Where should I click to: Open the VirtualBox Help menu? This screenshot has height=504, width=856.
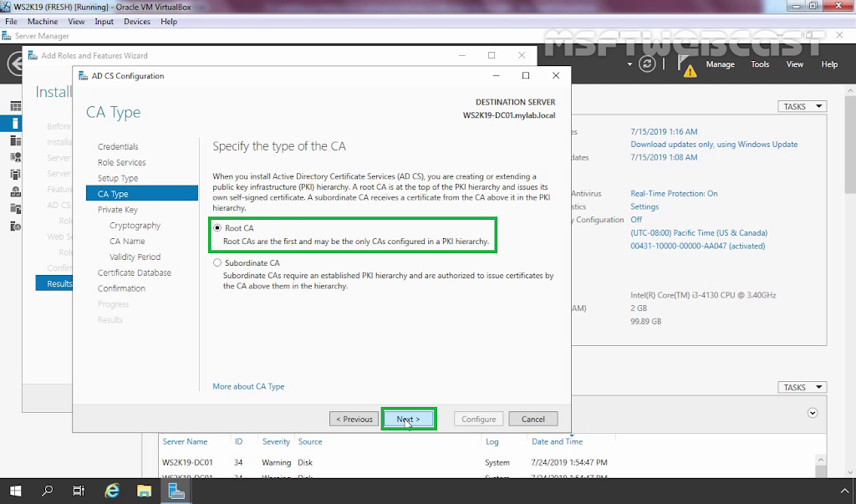[x=169, y=21]
